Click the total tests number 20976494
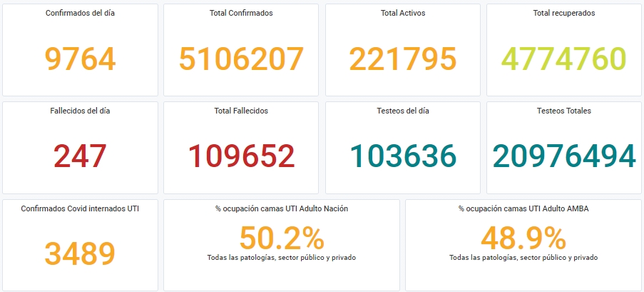The height and width of the screenshot is (292, 644). tap(564, 156)
